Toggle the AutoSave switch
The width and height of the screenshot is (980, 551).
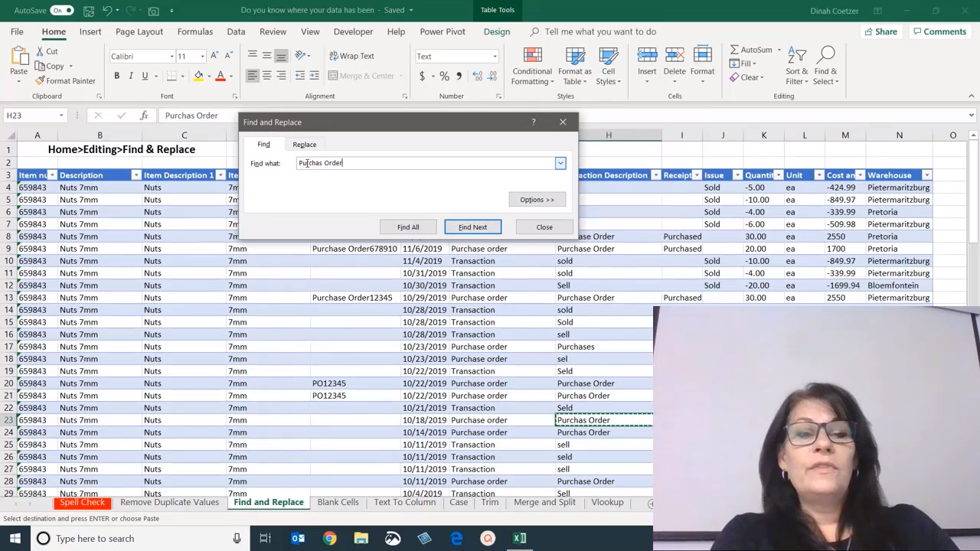(x=61, y=10)
